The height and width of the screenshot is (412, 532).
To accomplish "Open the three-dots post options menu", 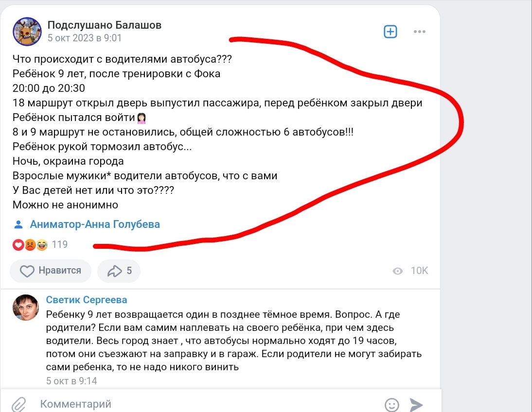I will (x=419, y=32).
